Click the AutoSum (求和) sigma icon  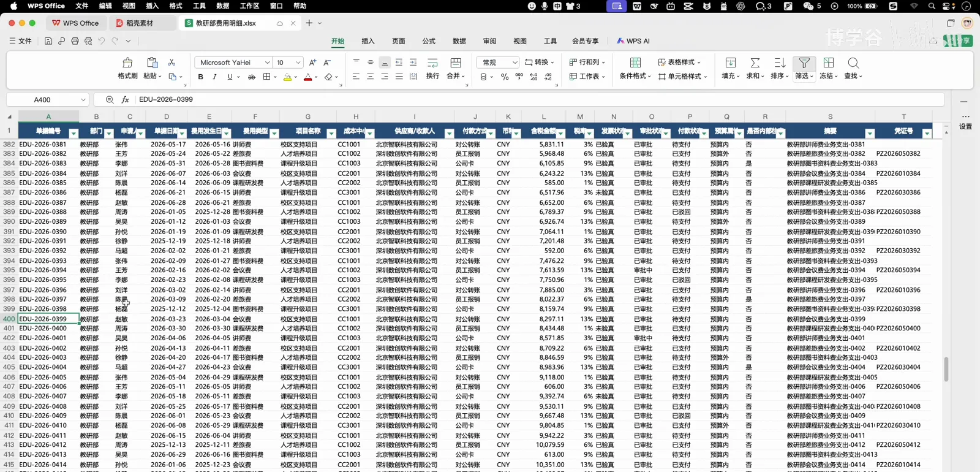[755, 63]
